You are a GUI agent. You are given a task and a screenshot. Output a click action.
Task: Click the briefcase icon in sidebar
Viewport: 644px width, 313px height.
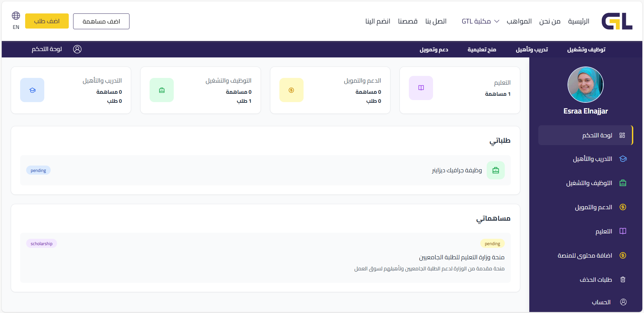point(623,183)
